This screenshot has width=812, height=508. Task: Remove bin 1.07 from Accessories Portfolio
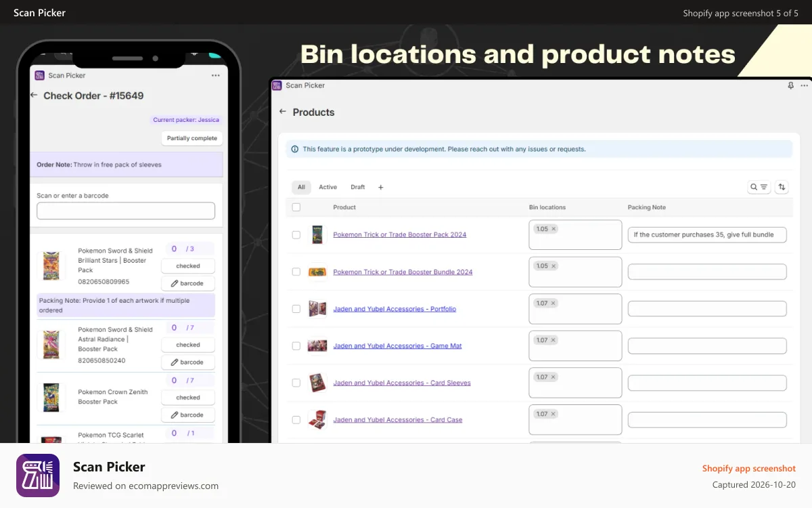[x=554, y=303]
